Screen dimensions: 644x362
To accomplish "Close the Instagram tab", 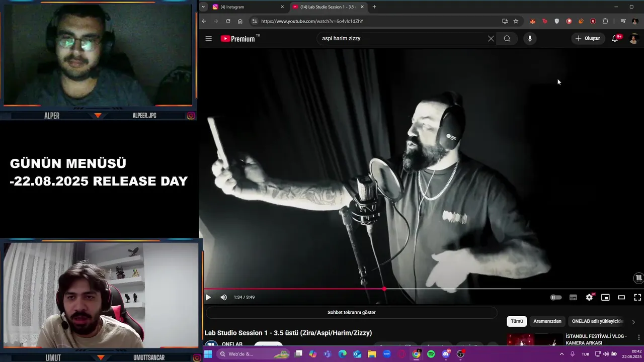I will pos(282,7).
